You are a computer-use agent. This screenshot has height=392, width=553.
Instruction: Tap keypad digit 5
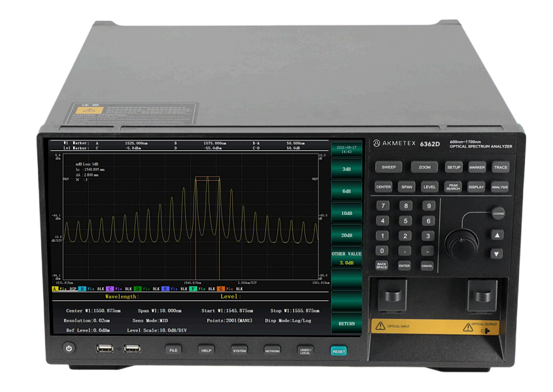coord(405,221)
